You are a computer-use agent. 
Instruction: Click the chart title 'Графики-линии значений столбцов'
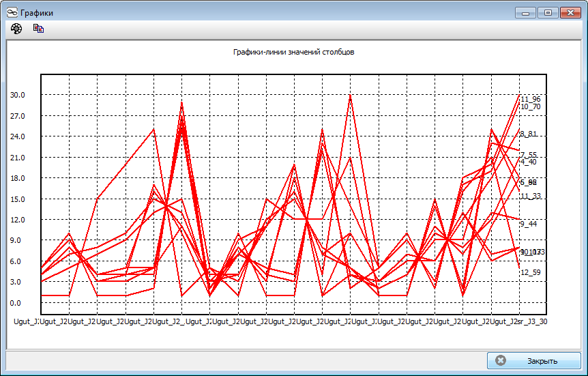(x=293, y=52)
